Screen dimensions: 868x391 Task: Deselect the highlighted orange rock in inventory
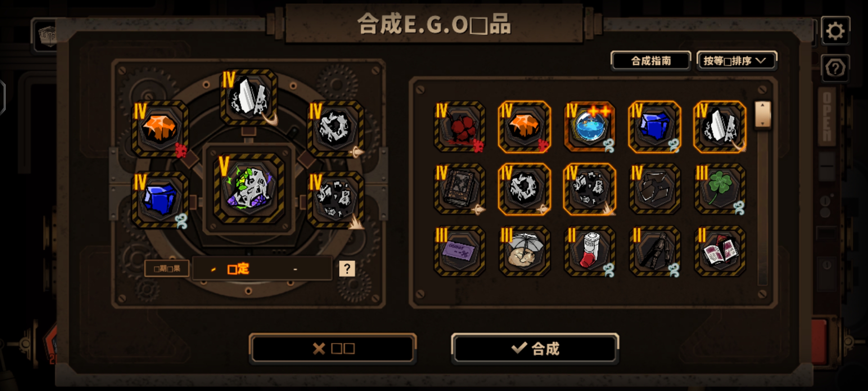coord(525,127)
